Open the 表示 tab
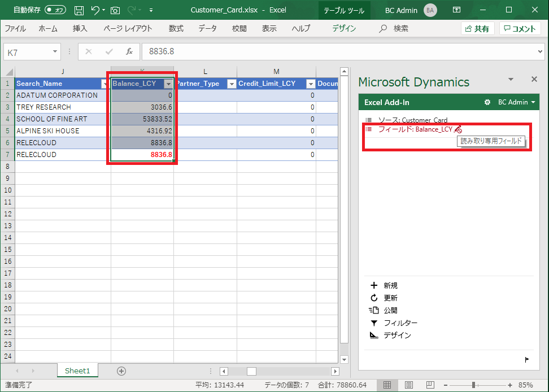The image size is (549, 392). pyautogui.click(x=269, y=28)
